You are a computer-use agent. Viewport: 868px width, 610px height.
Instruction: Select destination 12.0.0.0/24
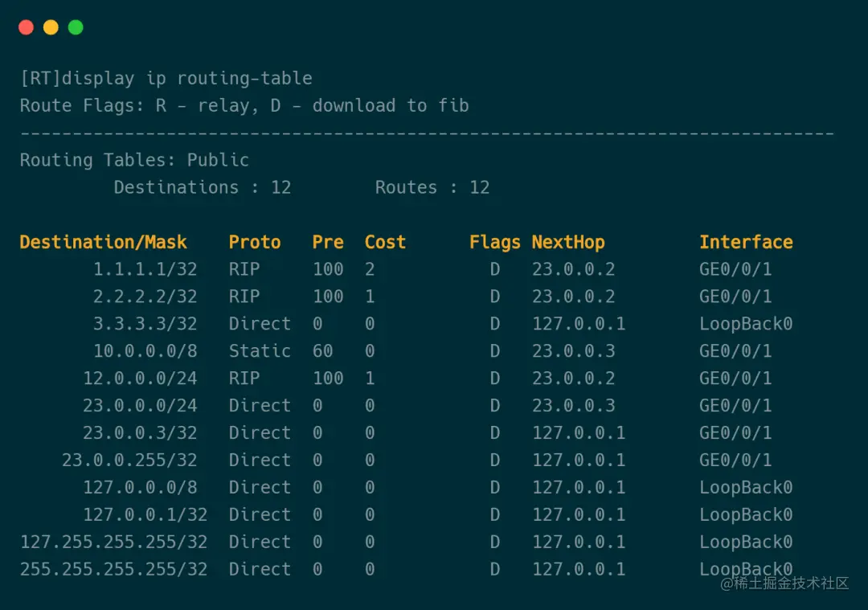[140, 378]
